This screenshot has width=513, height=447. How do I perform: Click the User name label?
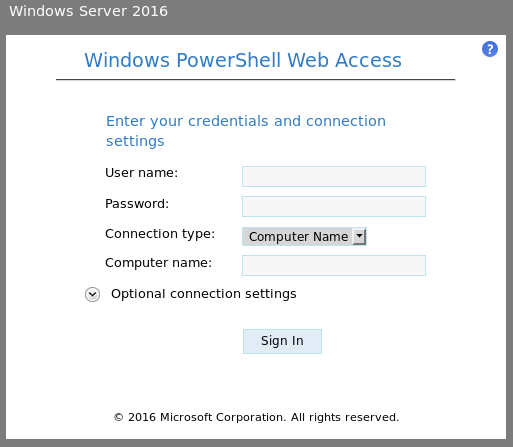[x=142, y=173]
